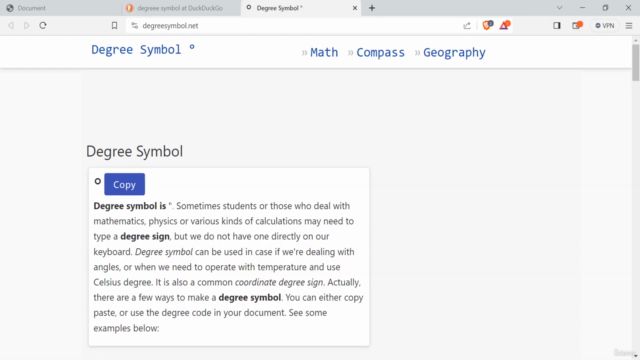Expand the tab search dropdown arrow

click(x=560, y=8)
